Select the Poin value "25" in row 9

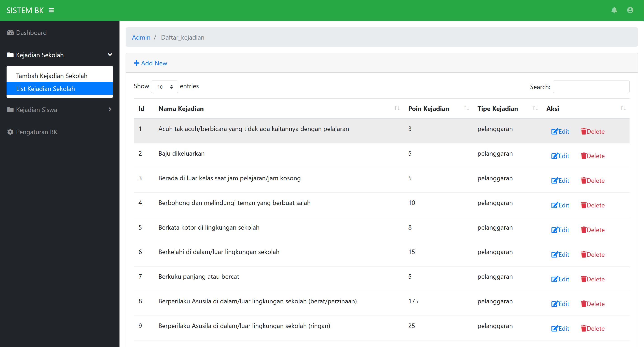click(x=412, y=326)
